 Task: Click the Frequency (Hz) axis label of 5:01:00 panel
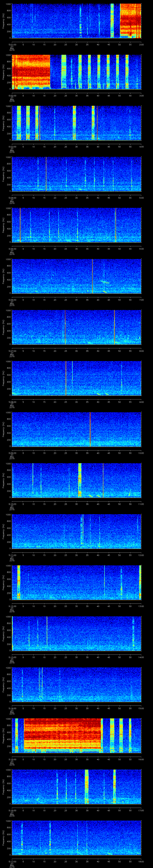coord(3,21)
